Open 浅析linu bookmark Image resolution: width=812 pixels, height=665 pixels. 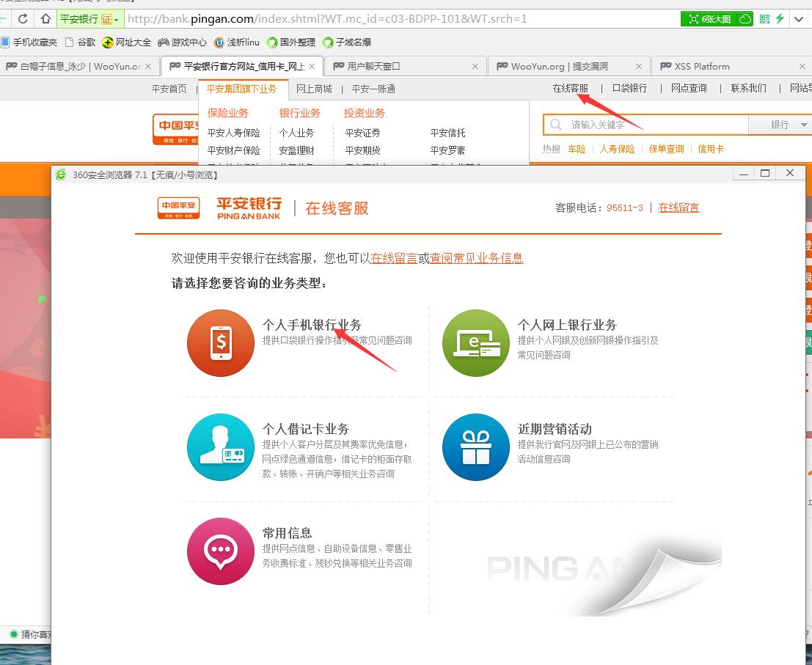point(237,43)
